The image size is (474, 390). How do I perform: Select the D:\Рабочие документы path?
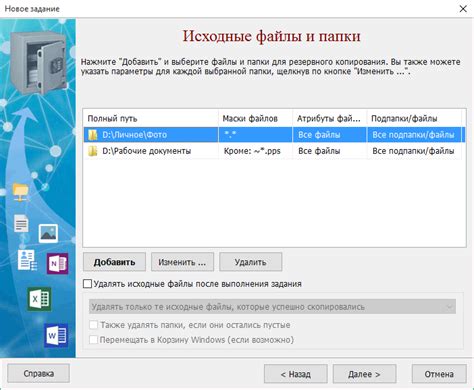click(x=147, y=151)
